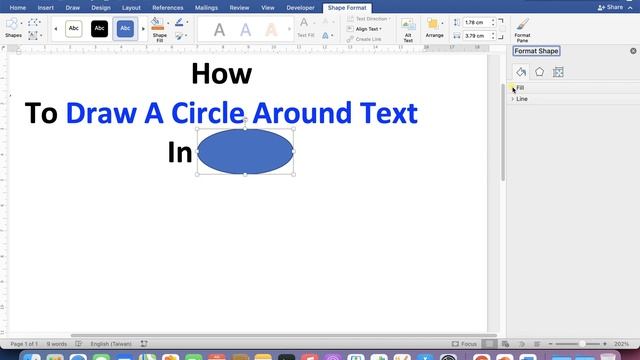Click the English (Taiwan) language indicator

point(111,344)
